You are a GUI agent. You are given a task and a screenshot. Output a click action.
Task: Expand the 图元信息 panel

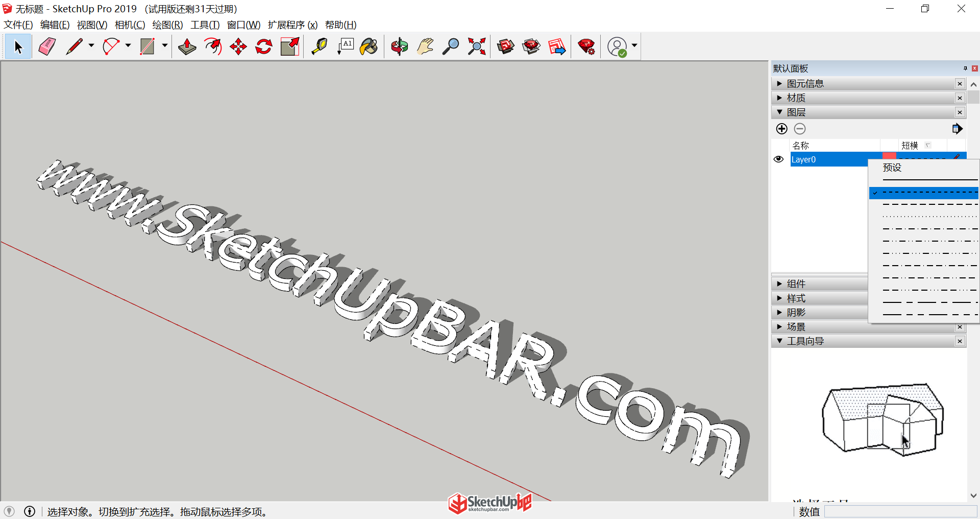[x=779, y=83]
